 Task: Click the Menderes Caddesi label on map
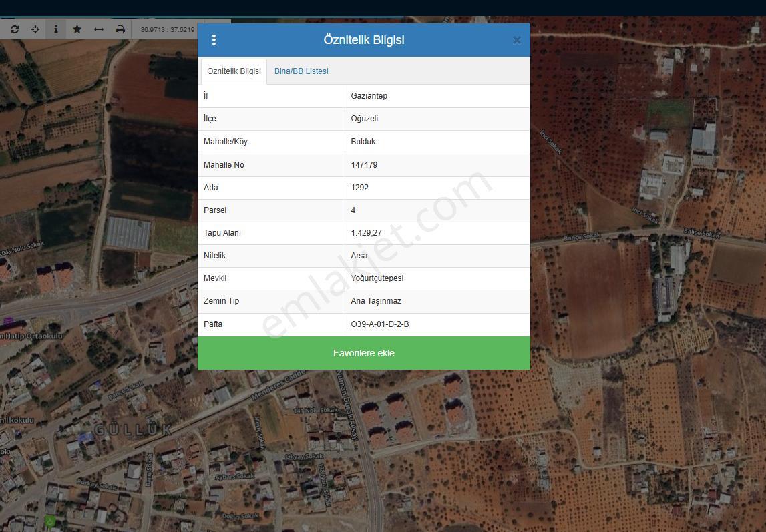pyautogui.click(x=277, y=386)
